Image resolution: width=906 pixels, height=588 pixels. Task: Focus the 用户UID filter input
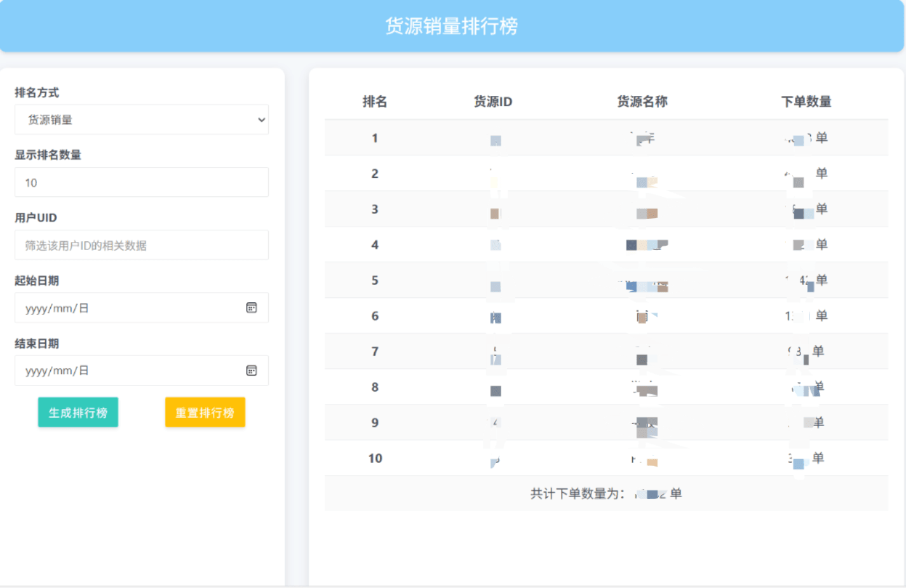pyautogui.click(x=141, y=245)
